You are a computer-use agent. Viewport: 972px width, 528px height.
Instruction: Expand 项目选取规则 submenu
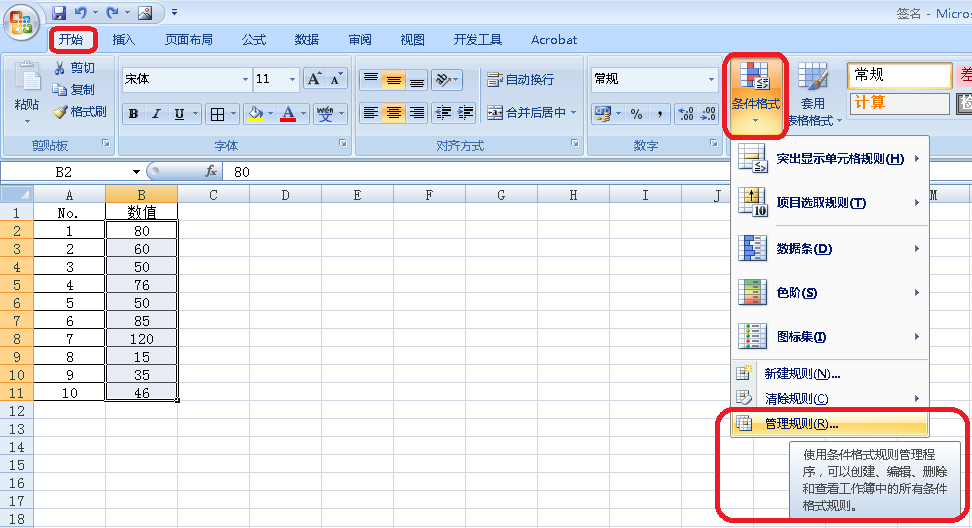point(829,203)
